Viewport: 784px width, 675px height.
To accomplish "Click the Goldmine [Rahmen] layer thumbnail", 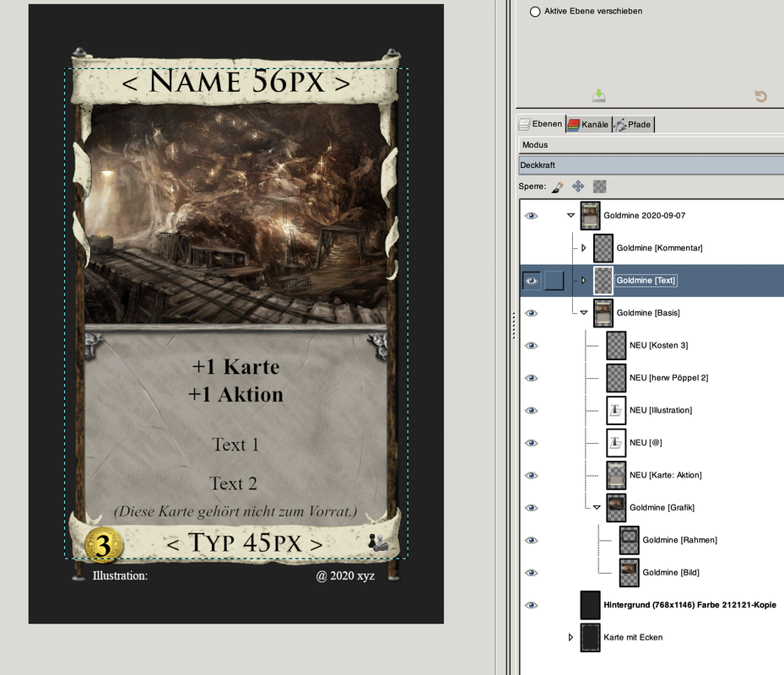I will [629, 541].
